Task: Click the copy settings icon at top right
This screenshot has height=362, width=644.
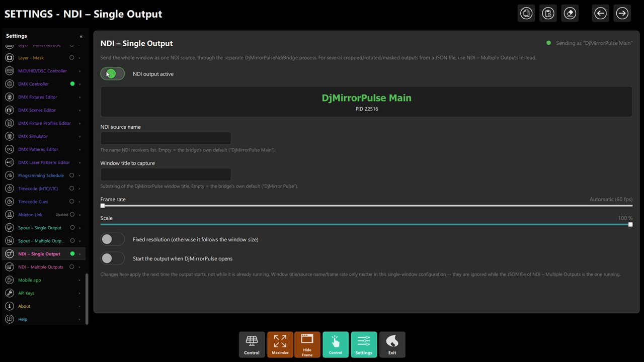Action: (526, 14)
